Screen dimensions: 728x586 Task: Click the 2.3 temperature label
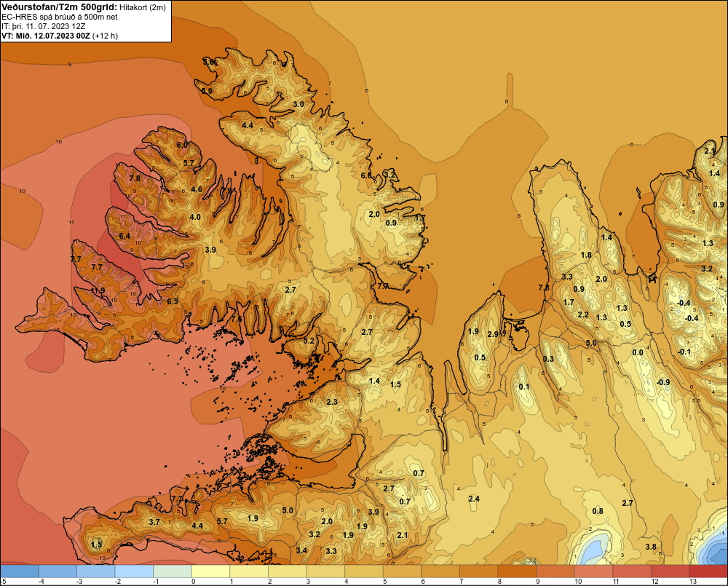click(333, 402)
